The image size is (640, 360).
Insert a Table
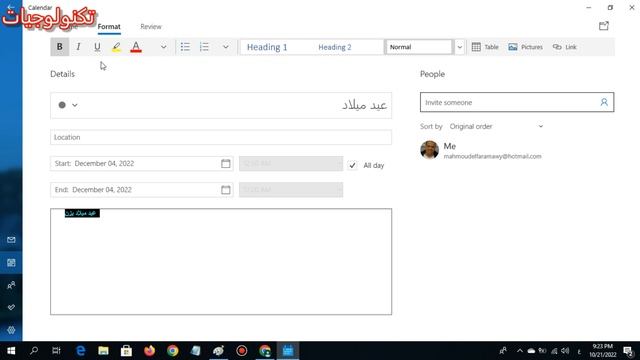(485, 47)
